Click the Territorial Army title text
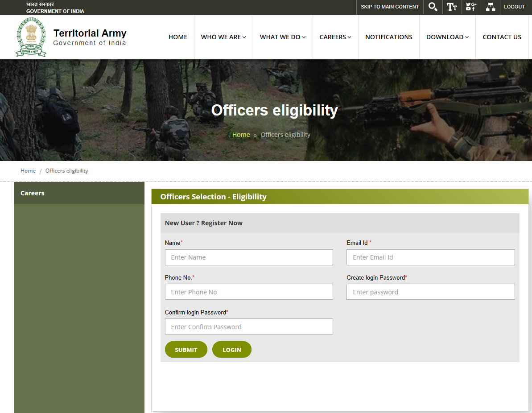 pyautogui.click(x=90, y=33)
